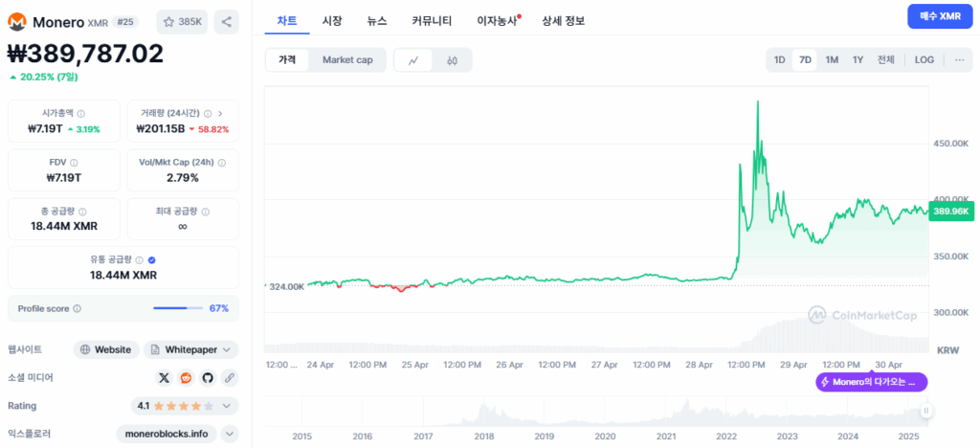Set chart range to 전체
Viewport: 980px width, 448px height.
tap(885, 60)
